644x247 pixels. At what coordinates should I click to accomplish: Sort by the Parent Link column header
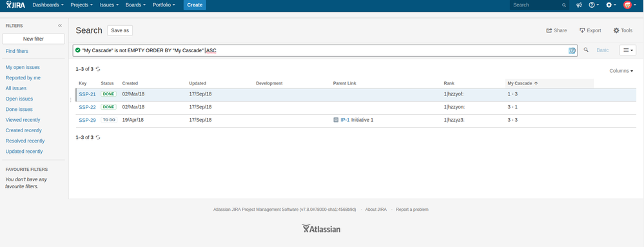[x=345, y=83]
